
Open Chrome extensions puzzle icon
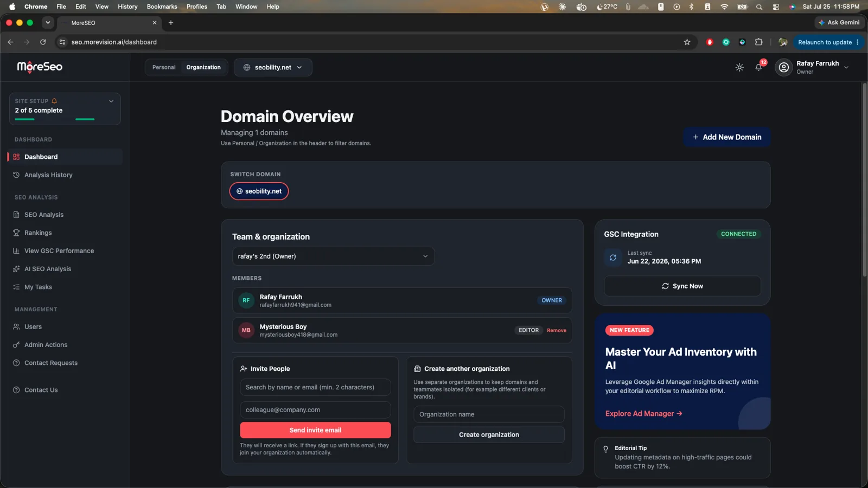(x=758, y=42)
